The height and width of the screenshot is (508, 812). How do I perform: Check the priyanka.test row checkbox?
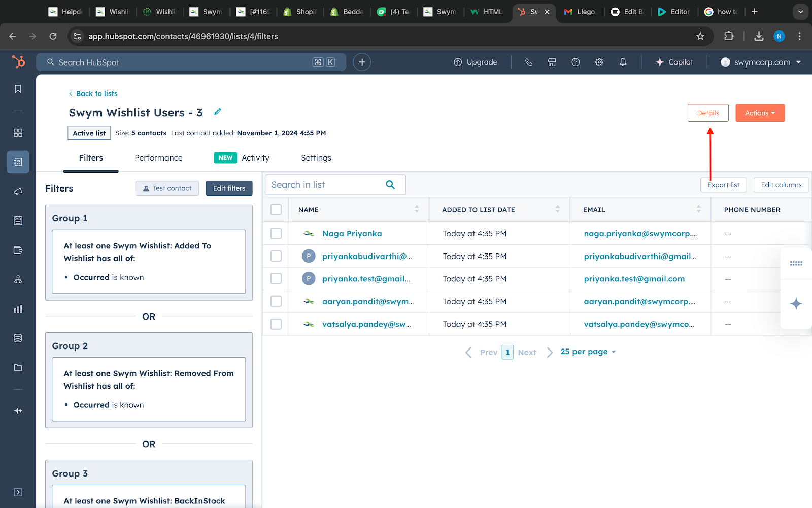pos(276,278)
